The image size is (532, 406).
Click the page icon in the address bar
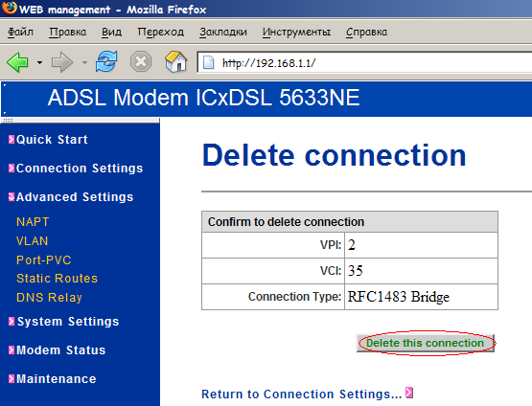pyautogui.click(x=208, y=62)
